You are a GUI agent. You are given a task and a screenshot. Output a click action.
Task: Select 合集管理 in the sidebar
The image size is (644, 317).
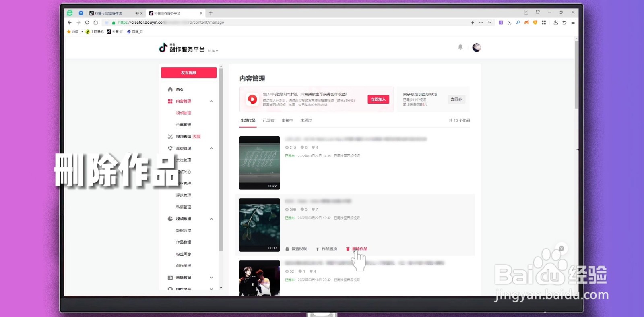click(184, 125)
